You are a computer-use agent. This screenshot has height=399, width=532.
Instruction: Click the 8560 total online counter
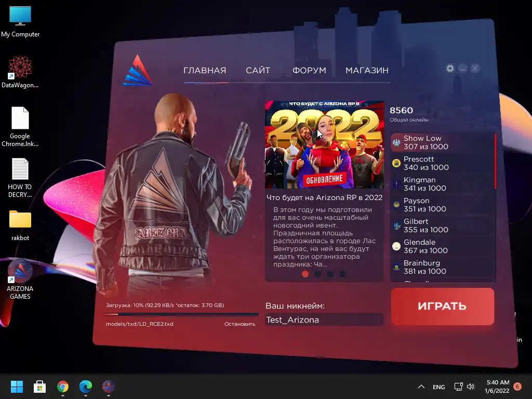pyautogui.click(x=402, y=110)
